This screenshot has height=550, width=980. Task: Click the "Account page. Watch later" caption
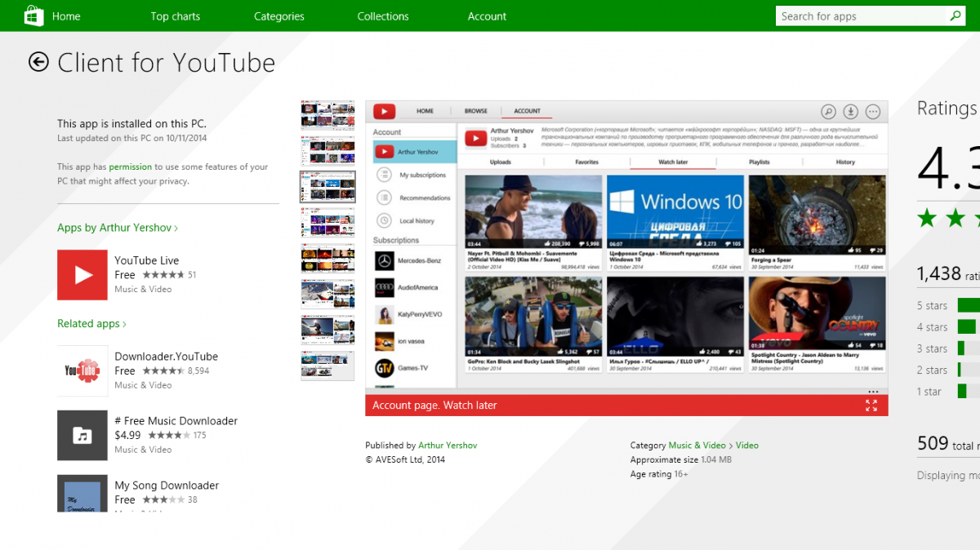click(x=434, y=405)
